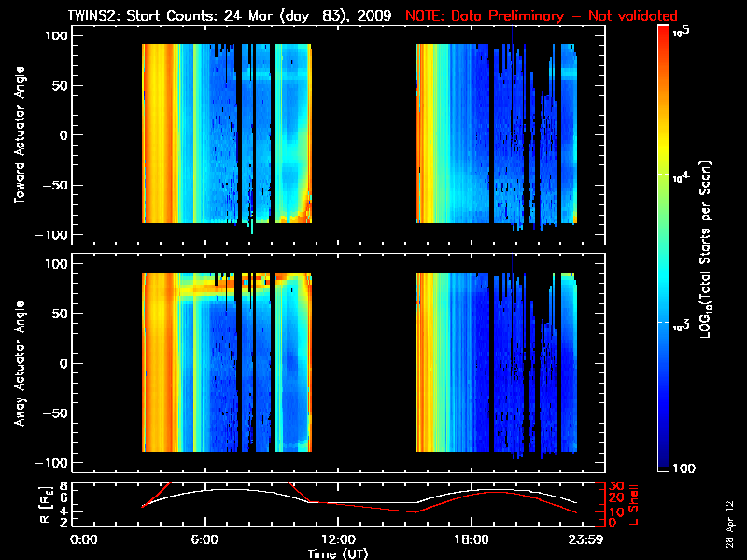
Task: Click the black data gap in the Toward panel
Action: tap(364, 135)
